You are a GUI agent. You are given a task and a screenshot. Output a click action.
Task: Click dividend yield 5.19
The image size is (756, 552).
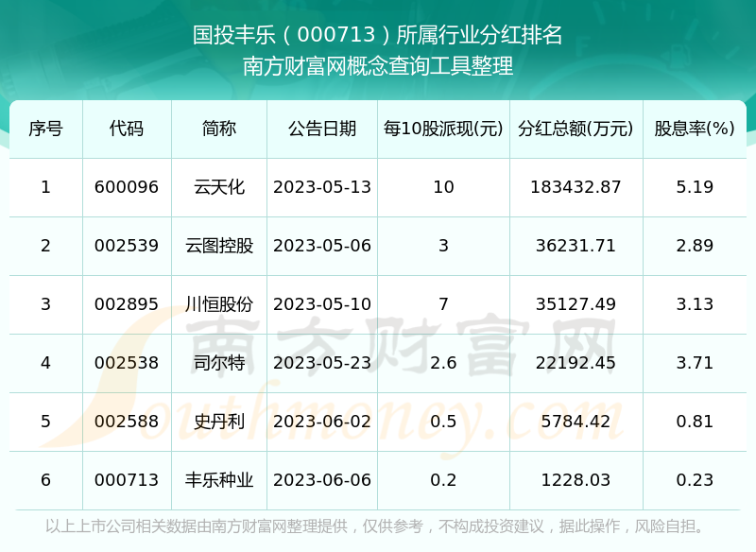[x=695, y=187]
